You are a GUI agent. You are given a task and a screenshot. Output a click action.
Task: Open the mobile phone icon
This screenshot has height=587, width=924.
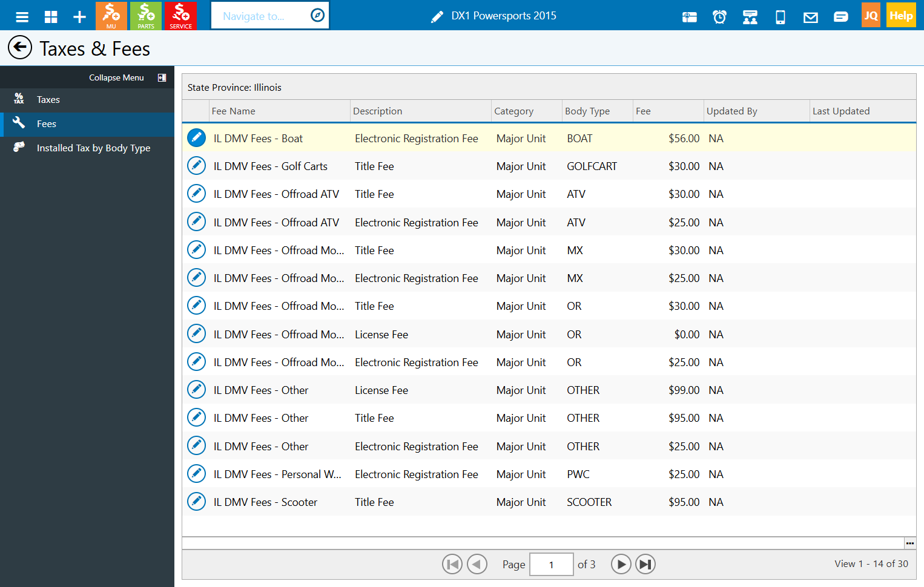[x=780, y=17]
